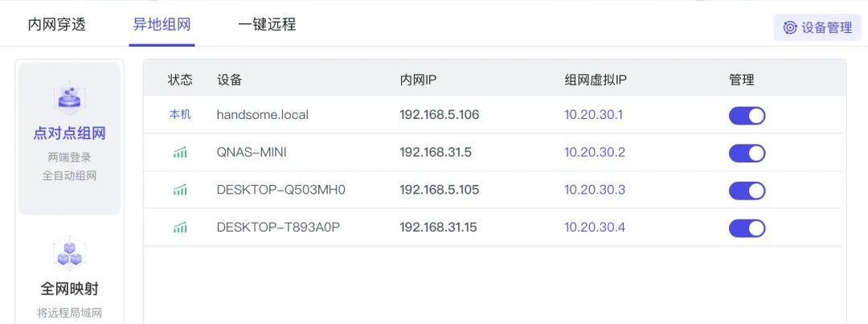
Task: Click internal IP 192.168.31.15
Action: (x=439, y=227)
